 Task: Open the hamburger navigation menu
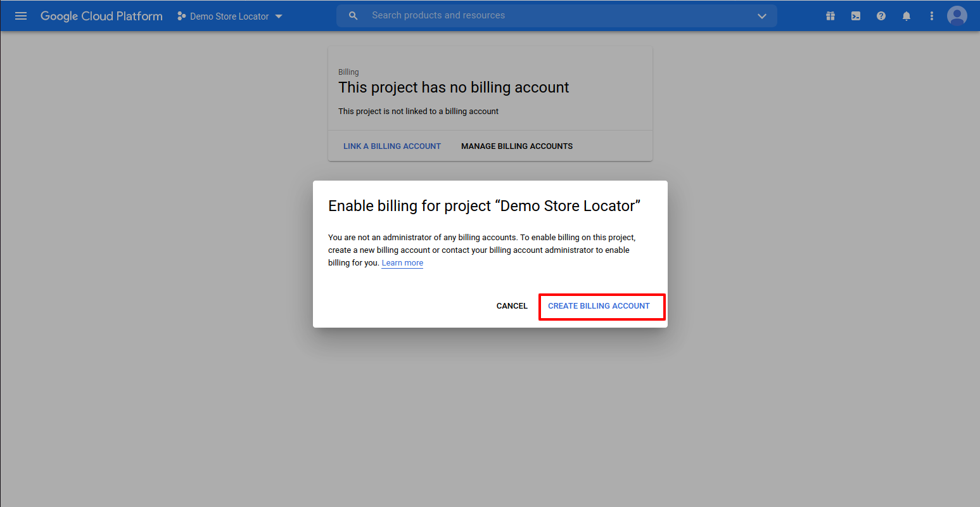(x=21, y=16)
